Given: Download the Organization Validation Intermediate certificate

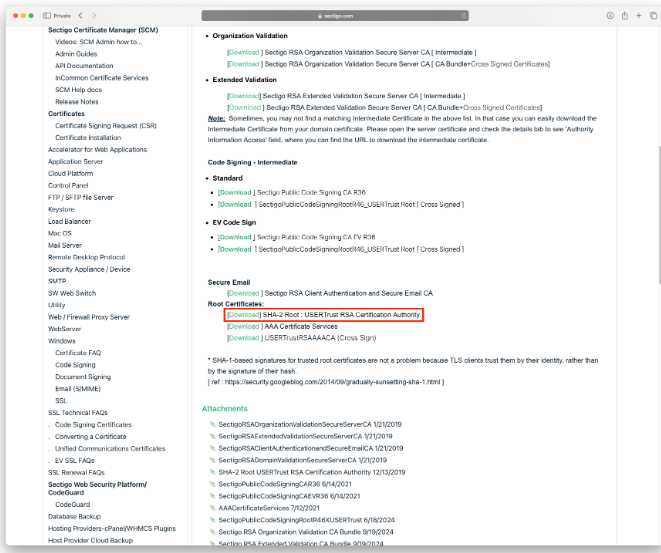Looking at the screenshot, I should pos(243,52).
